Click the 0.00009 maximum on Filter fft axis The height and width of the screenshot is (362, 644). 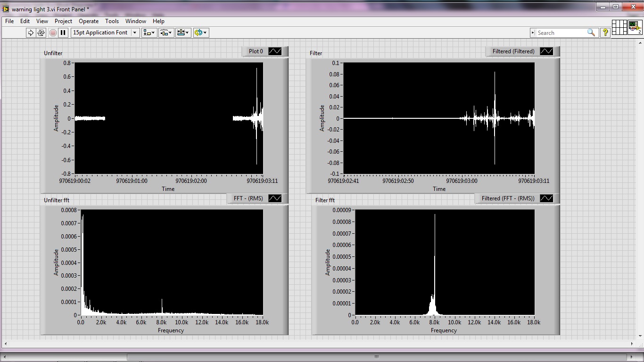342,210
